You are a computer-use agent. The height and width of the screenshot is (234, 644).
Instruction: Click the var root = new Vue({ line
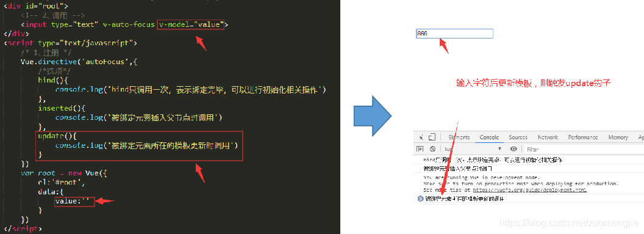(63, 173)
